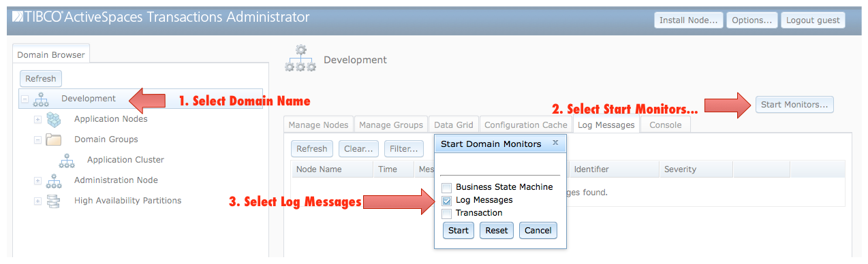Switch to the Console tab
Viewport: 868px width, 264px height.
[666, 125]
